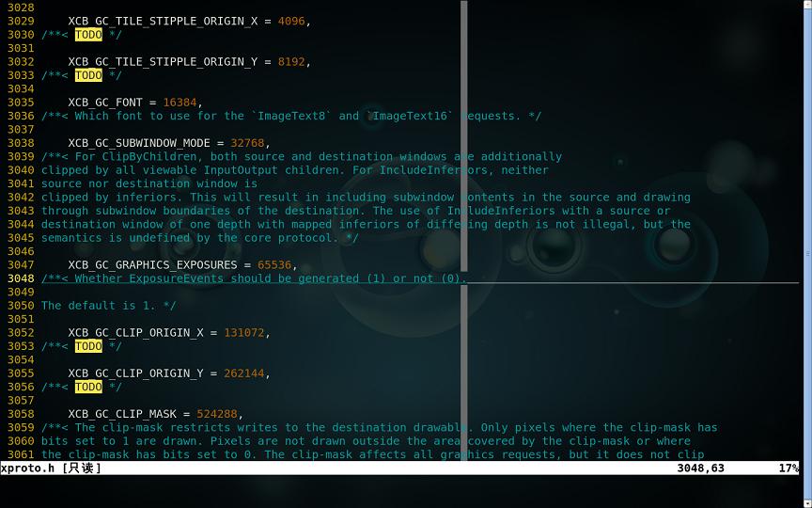Click 'source nor destination window is' line
The image size is (812, 508).
pos(149,183)
